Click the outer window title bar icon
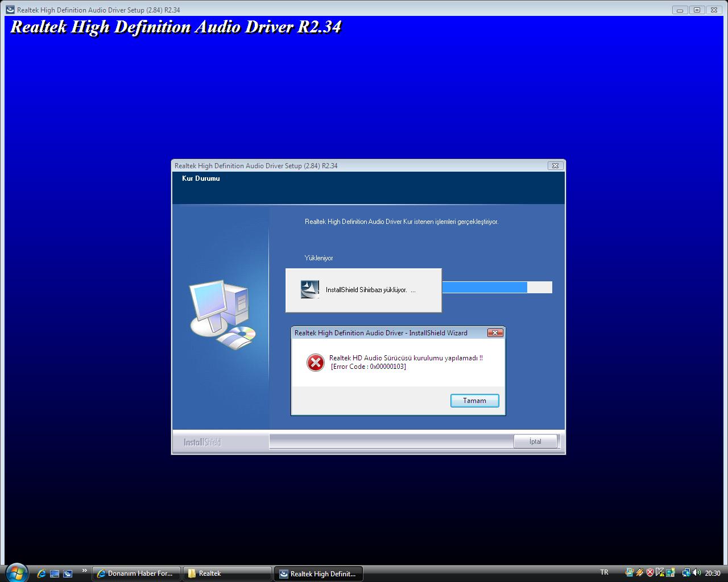 [10, 10]
